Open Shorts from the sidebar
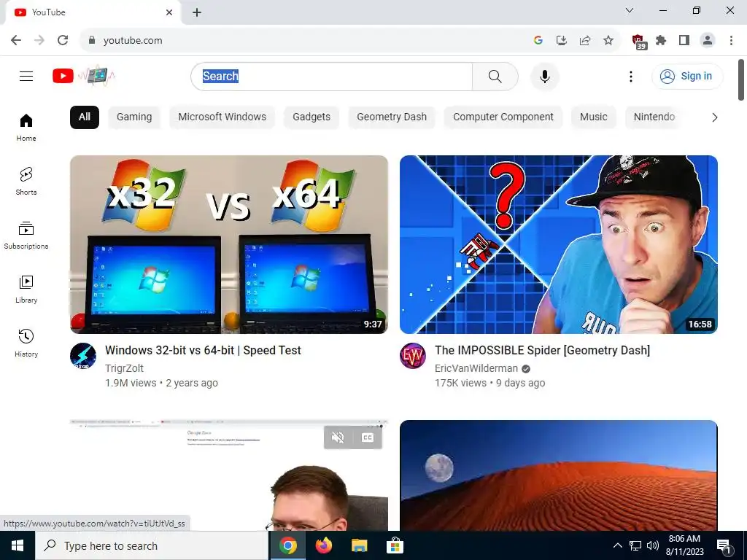747x560 pixels. click(26, 182)
